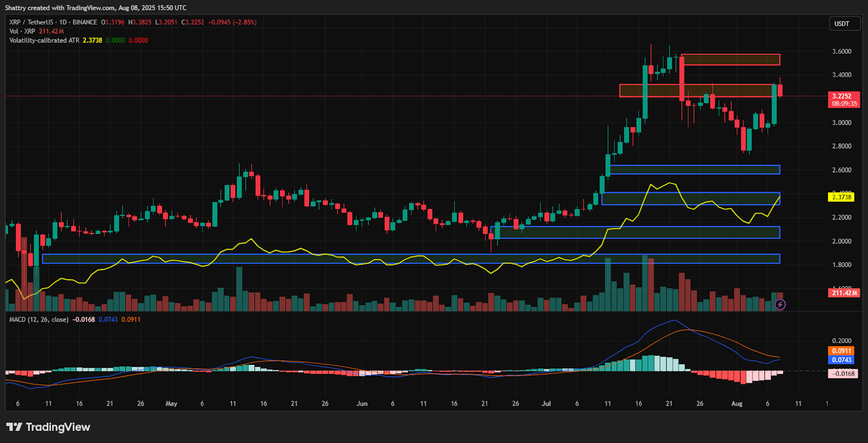Click the 1.8000 price axis label

pos(841,265)
